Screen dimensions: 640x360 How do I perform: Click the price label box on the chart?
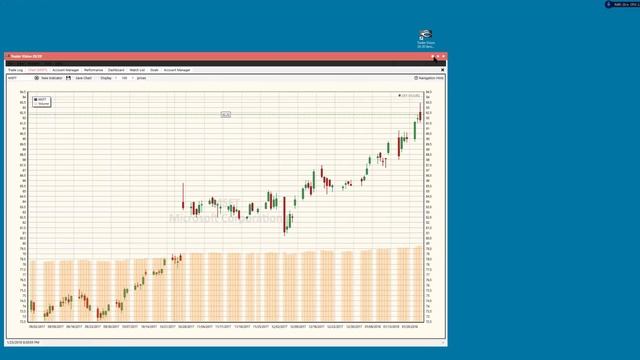226,115
